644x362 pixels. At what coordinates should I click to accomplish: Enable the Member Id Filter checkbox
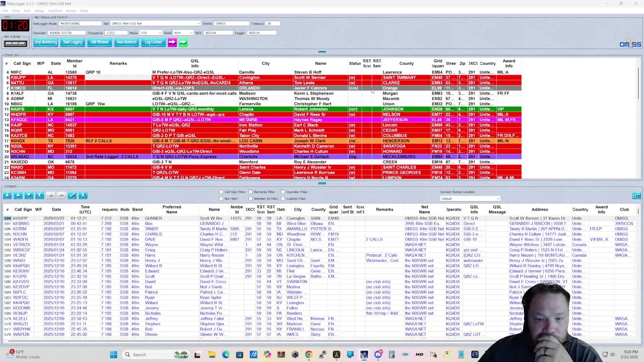(251, 199)
